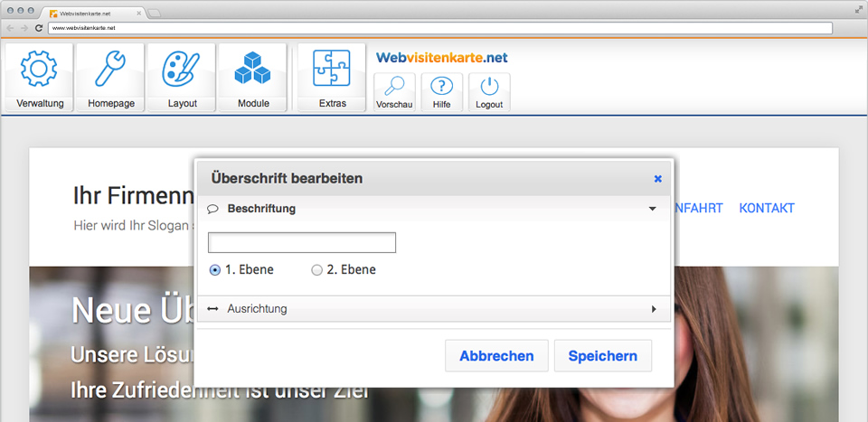The height and width of the screenshot is (422, 868).
Task: Expand the Ausrichtung section arrow
Action: [x=654, y=309]
